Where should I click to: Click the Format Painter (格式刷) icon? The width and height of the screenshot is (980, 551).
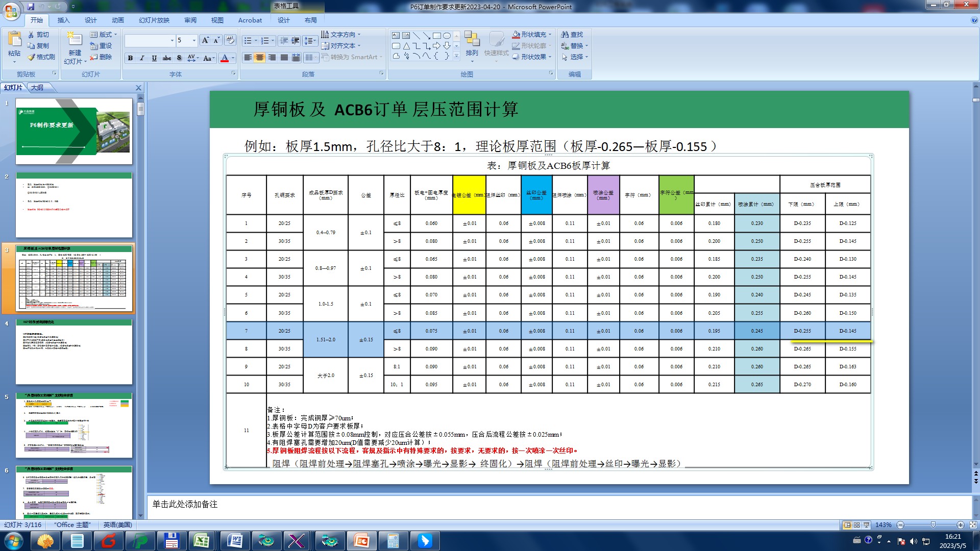(32, 57)
